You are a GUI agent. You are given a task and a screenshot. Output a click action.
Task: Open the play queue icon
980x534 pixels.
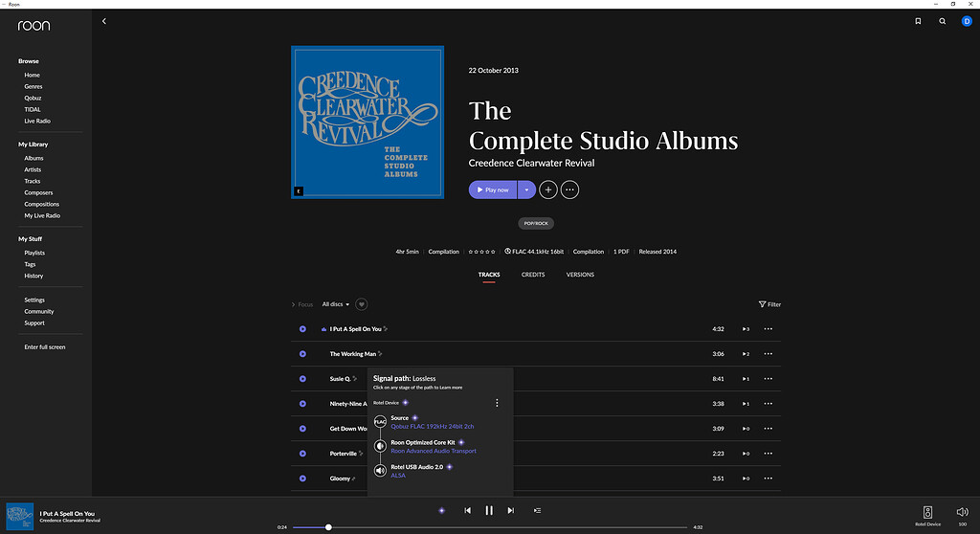point(537,511)
